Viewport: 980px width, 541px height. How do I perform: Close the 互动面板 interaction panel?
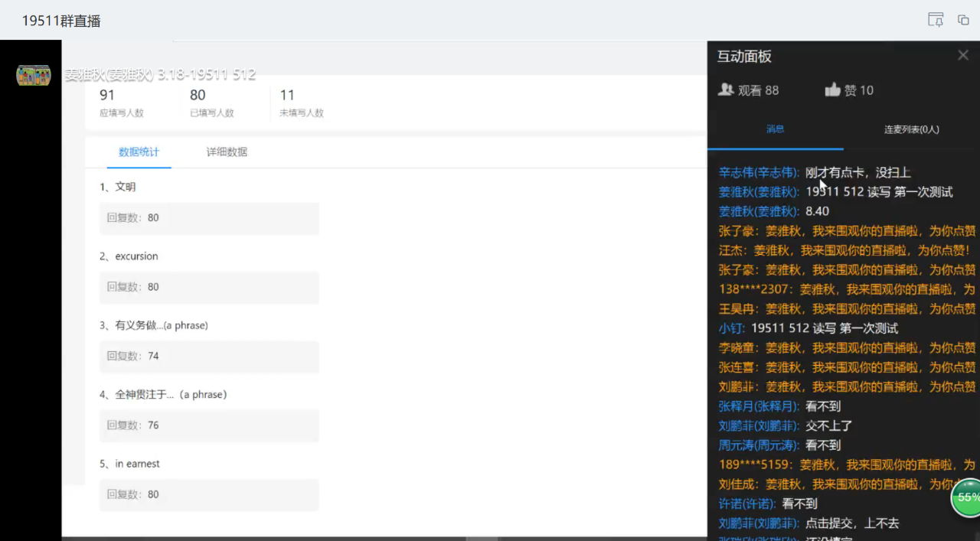click(963, 55)
